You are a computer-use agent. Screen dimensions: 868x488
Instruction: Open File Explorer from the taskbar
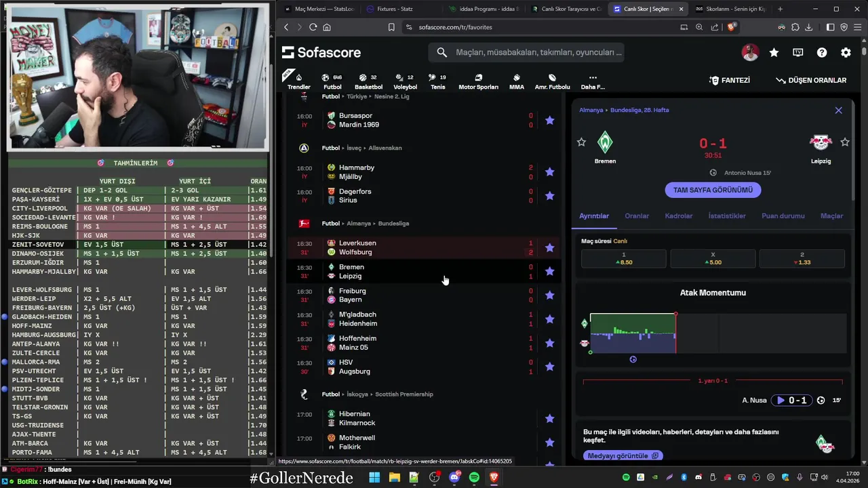coord(395,478)
